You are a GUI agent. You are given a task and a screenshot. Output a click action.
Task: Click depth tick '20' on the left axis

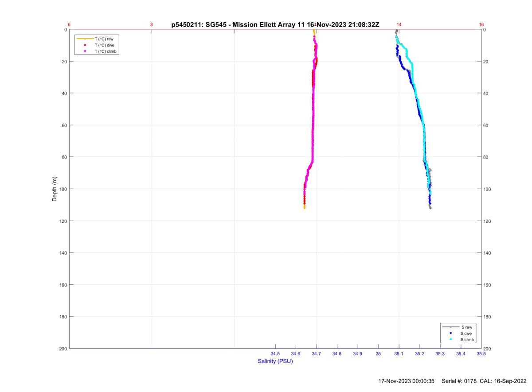pyautogui.click(x=64, y=62)
